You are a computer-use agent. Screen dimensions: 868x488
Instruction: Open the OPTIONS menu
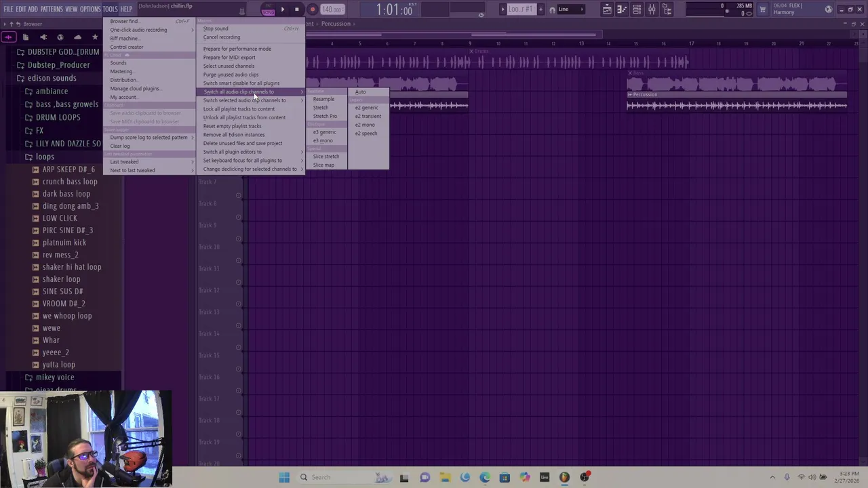click(x=90, y=9)
